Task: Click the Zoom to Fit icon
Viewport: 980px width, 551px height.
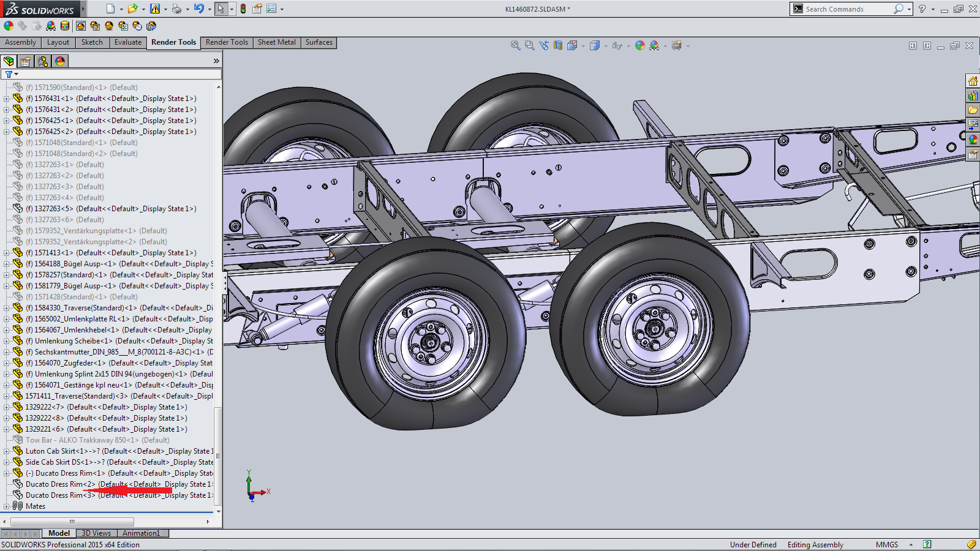Action: tap(516, 46)
